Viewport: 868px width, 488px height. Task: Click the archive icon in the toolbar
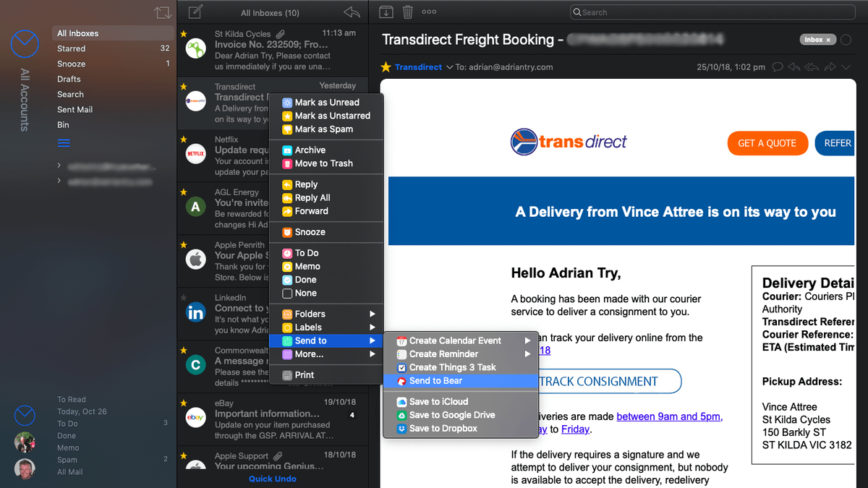(386, 12)
